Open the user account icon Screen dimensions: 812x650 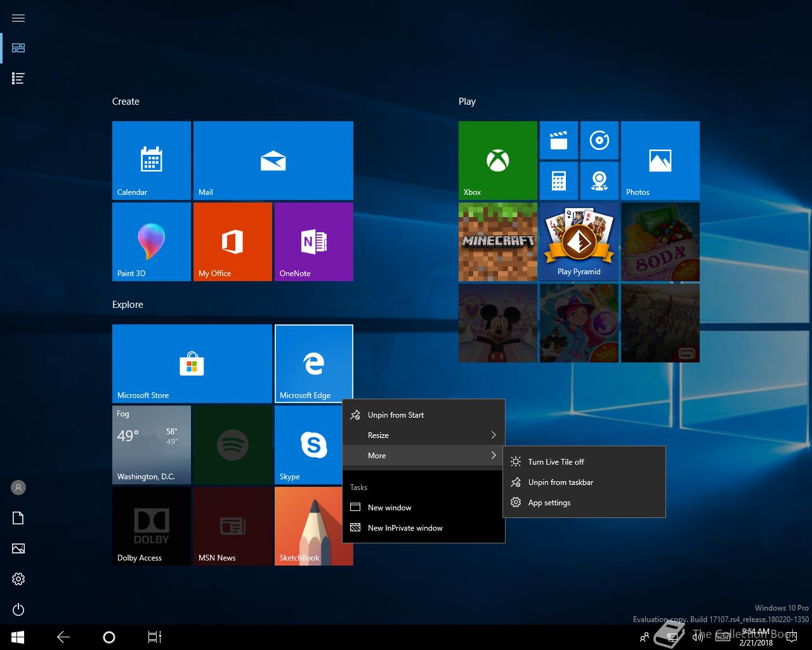point(18,487)
